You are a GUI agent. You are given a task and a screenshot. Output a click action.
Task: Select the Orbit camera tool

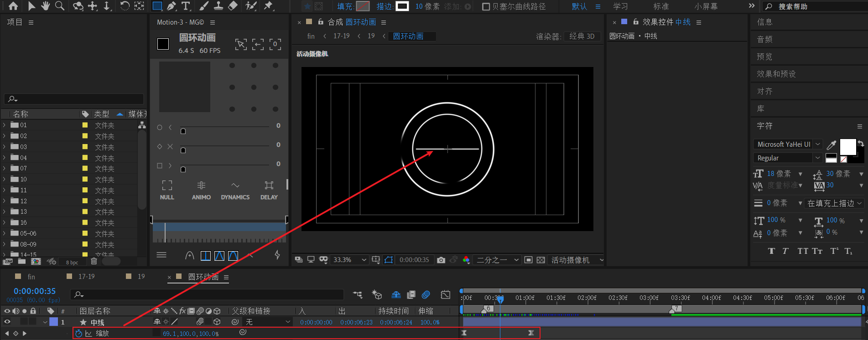pos(78,6)
